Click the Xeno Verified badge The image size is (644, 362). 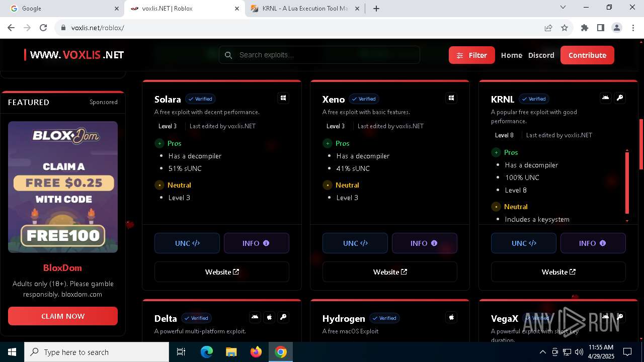[364, 99]
